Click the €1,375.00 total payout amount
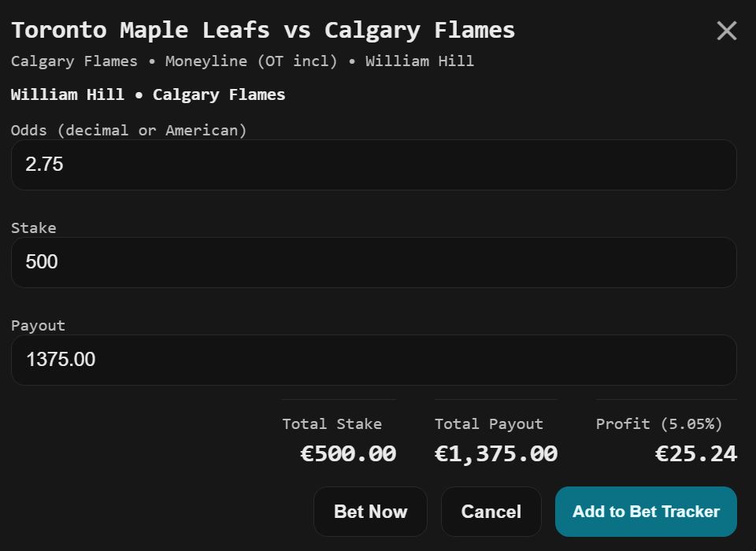Image resolution: width=756 pixels, height=551 pixels. click(496, 454)
